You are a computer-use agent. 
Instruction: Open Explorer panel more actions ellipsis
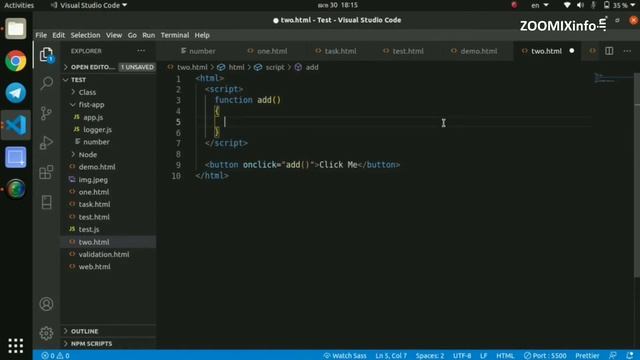[x=141, y=51]
